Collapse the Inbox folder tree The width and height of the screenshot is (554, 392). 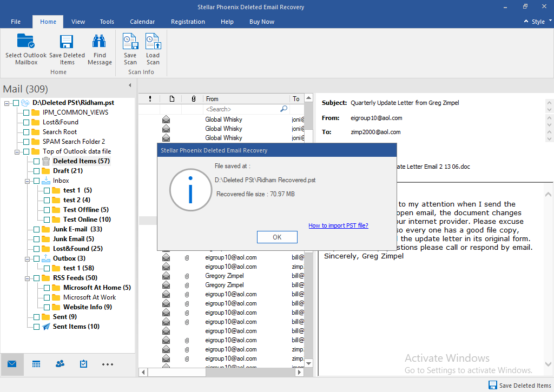27,181
